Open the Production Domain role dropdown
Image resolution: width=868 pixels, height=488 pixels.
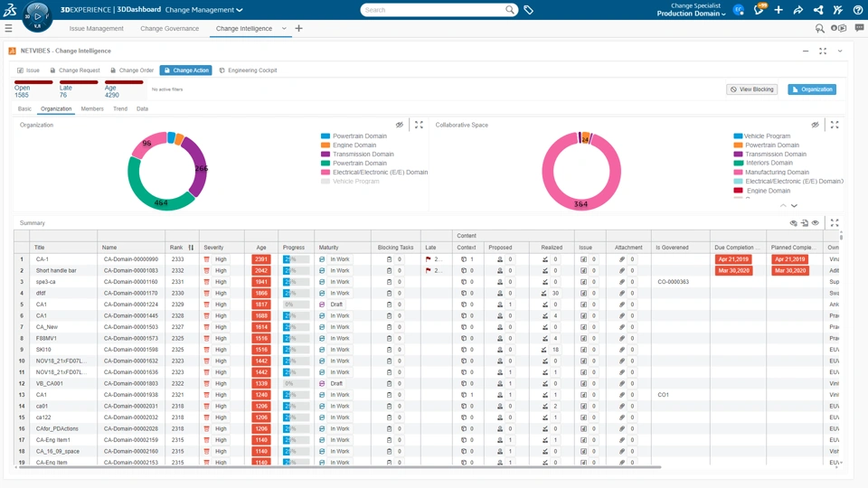(691, 14)
